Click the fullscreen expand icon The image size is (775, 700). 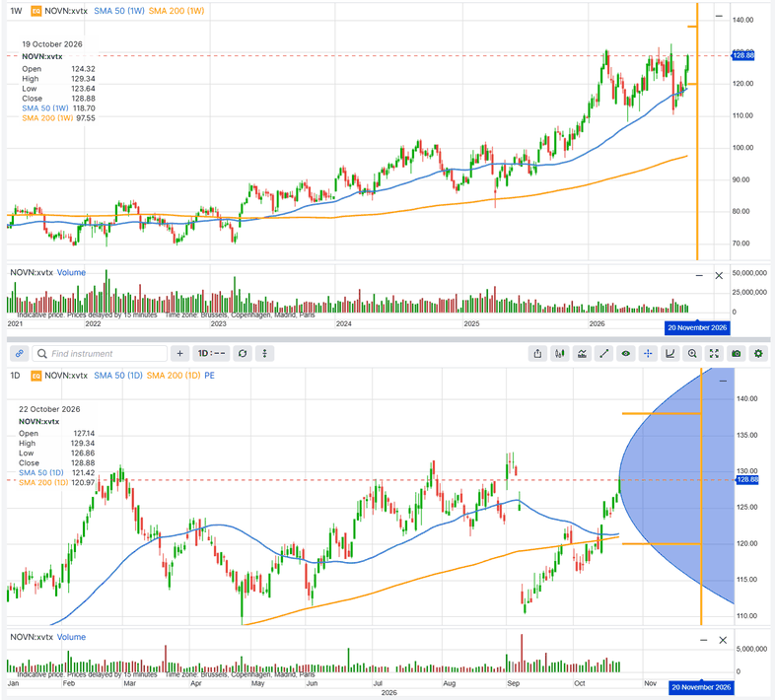(714, 354)
